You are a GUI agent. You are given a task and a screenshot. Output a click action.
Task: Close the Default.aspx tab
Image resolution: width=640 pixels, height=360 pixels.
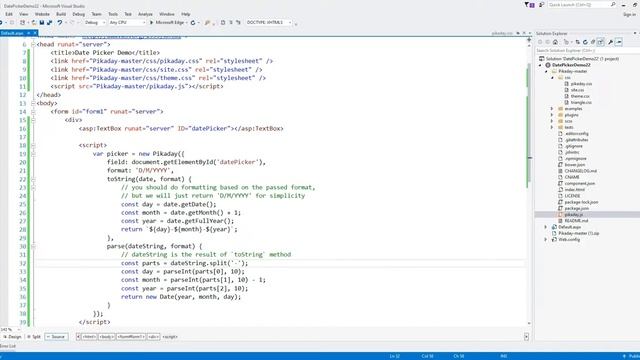point(35,33)
